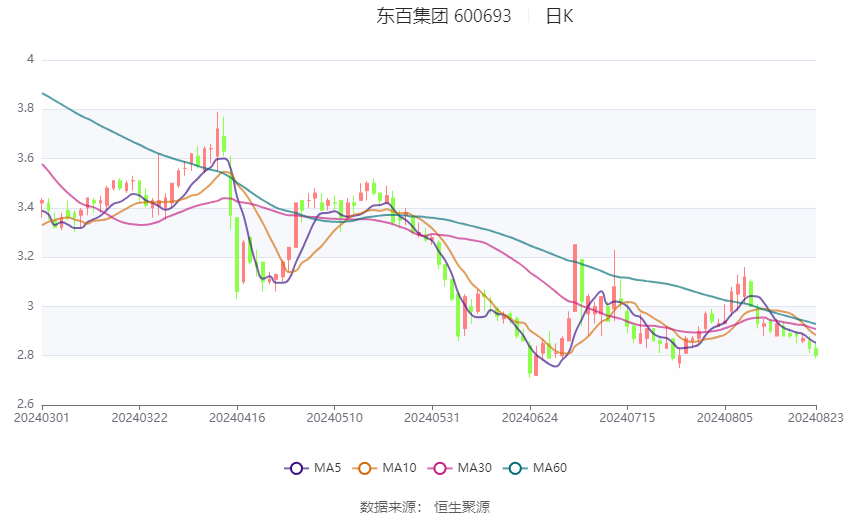Click y-axis value 4
The width and height of the screenshot is (850, 517).
click(30, 59)
